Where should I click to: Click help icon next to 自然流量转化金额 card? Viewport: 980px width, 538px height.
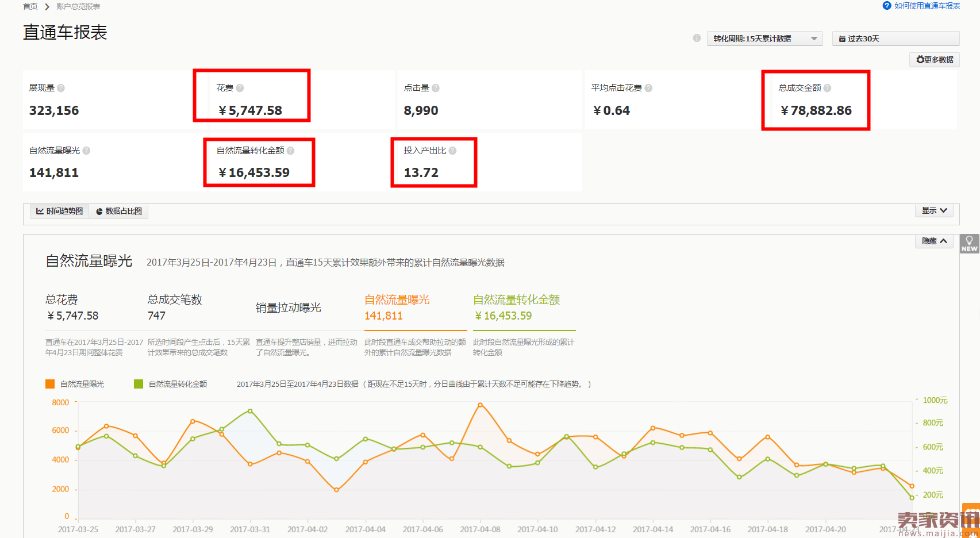(x=290, y=151)
